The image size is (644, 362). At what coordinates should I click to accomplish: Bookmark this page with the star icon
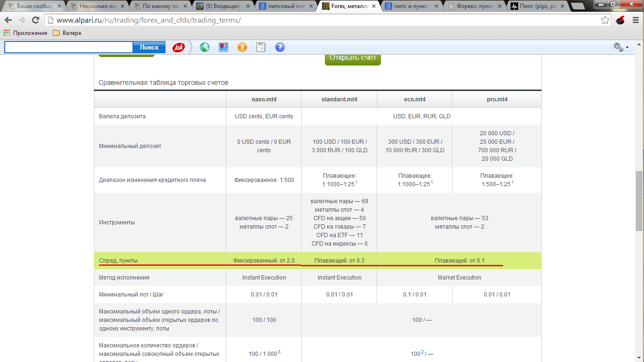pyautogui.click(x=605, y=20)
